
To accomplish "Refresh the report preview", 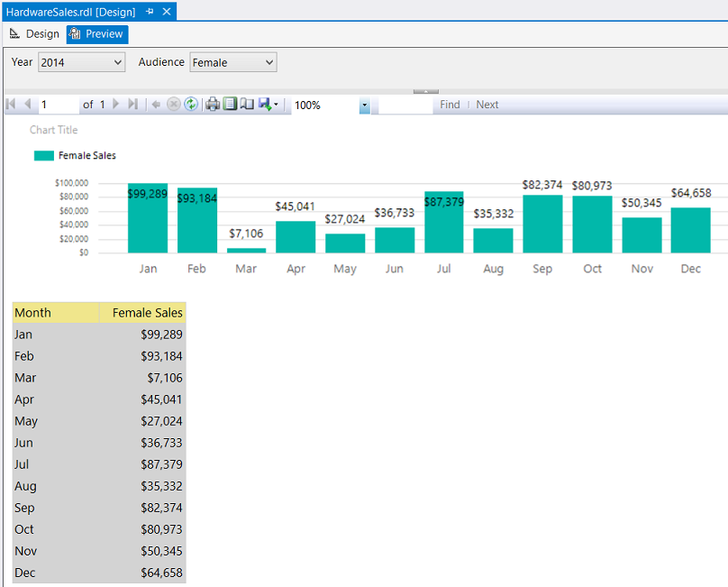I will (191, 105).
